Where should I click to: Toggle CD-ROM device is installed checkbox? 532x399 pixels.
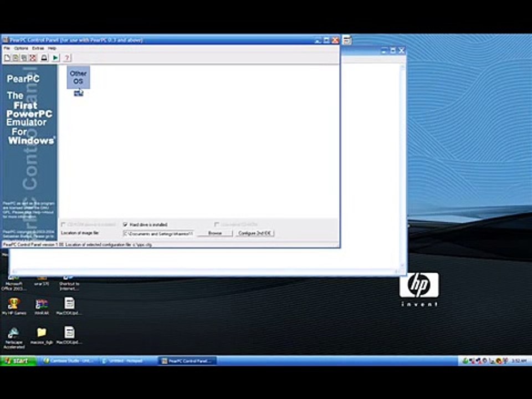pos(63,224)
